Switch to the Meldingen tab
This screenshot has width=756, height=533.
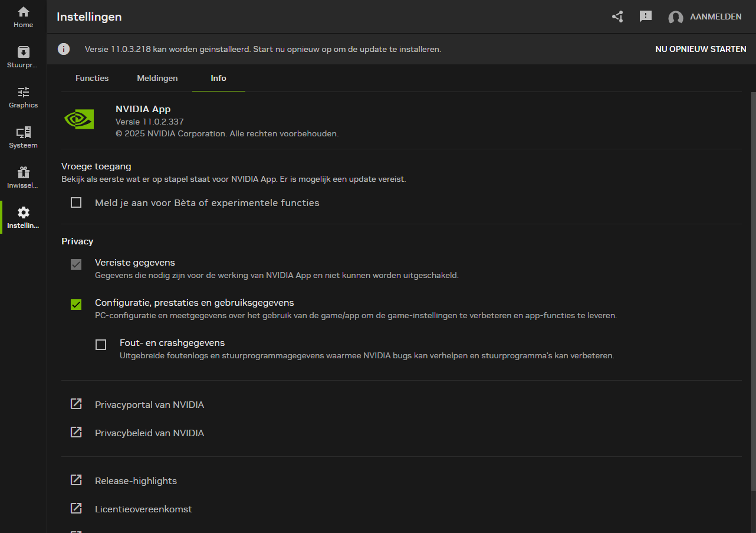(x=157, y=78)
